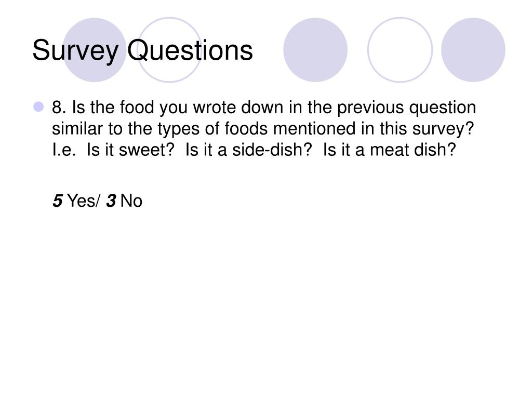
Task: Select the filled lavender circle behind the word Survey
Action: 95,50
